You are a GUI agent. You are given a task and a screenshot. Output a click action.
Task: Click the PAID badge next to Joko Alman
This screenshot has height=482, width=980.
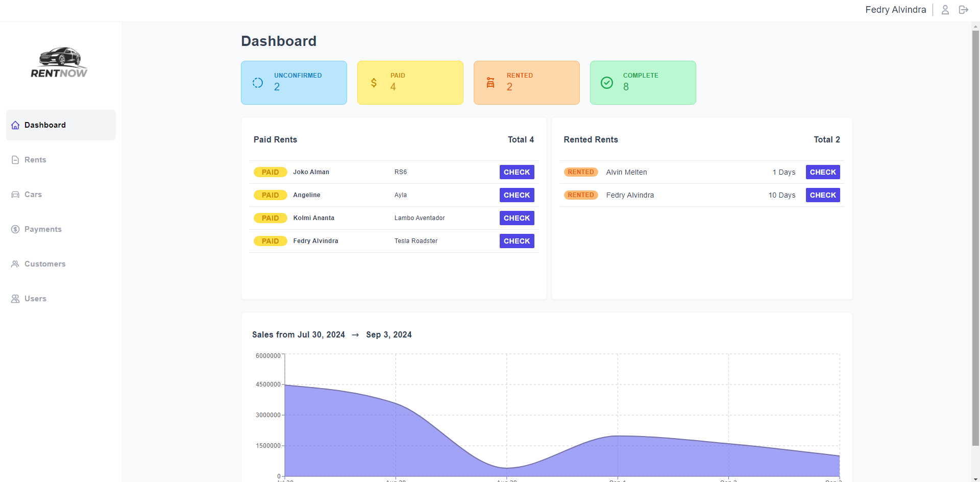point(271,172)
